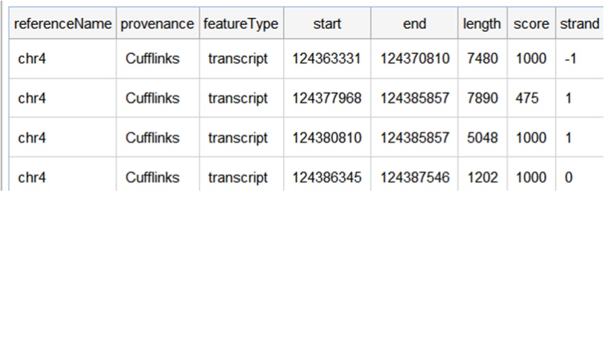This screenshot has height=364, width=604.
Task: Select the featureType column header
Action: tap(241, 23)
